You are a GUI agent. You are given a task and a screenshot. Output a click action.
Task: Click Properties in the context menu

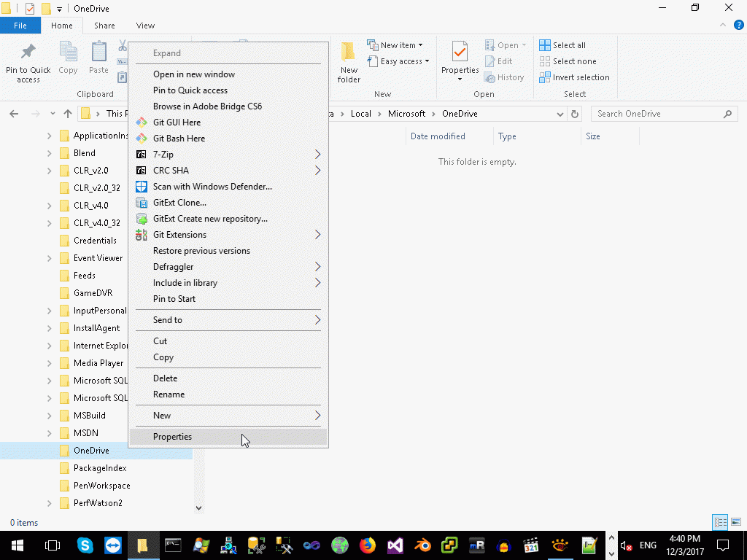228,437
